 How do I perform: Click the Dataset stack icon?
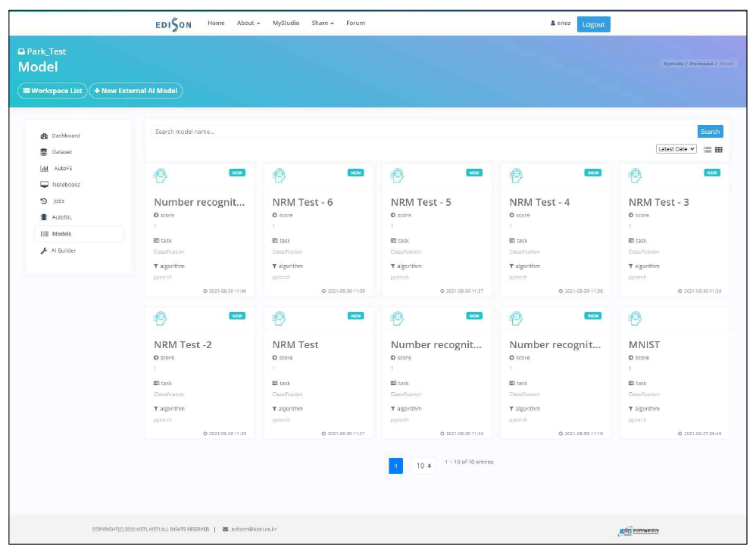(x=44, y=152)
